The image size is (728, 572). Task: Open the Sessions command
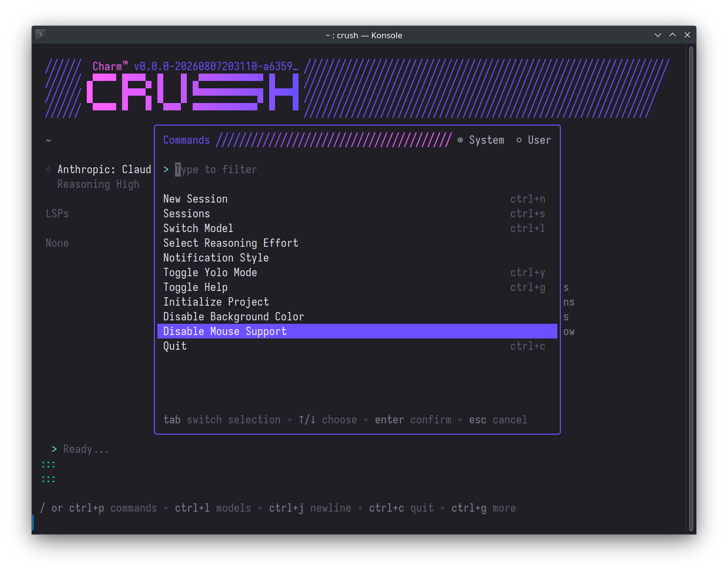coord(357,213)
